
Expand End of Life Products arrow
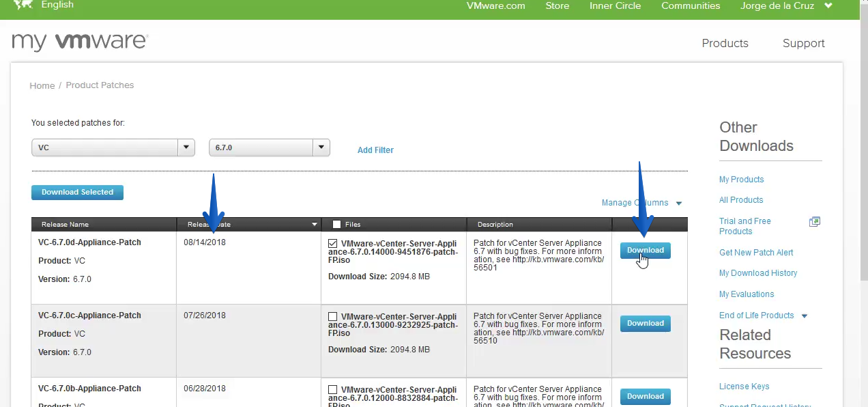click(805, 315)
